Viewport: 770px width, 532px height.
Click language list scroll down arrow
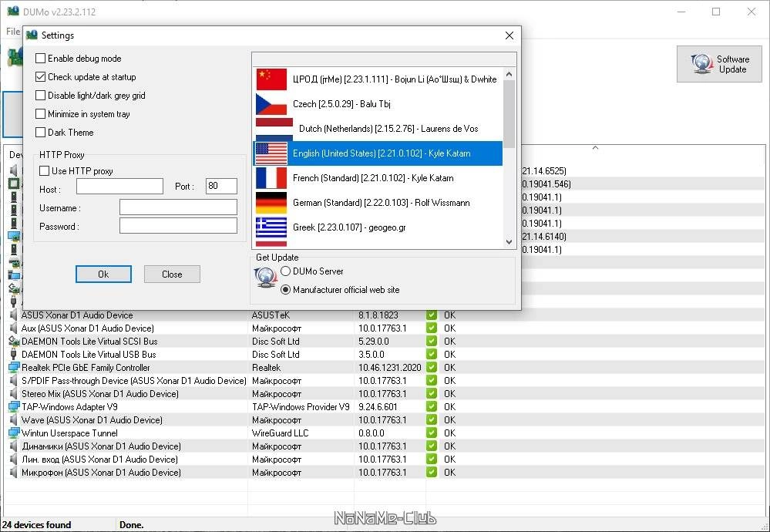coord(509,241)
